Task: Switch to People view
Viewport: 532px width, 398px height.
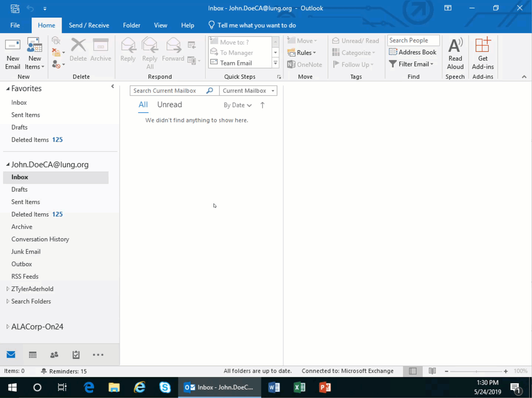Action: pyautogui.click(x=54, y=355)
